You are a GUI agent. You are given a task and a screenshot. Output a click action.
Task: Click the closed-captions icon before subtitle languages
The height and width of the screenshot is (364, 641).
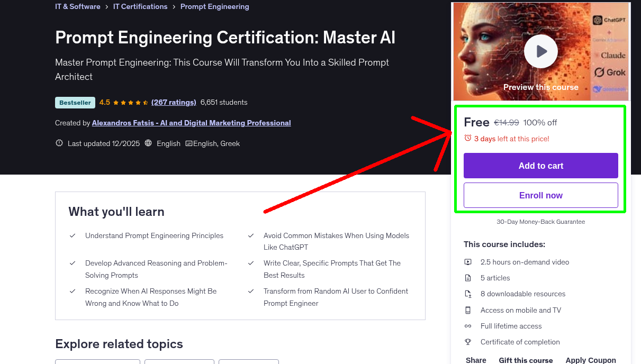pos(189,143)
